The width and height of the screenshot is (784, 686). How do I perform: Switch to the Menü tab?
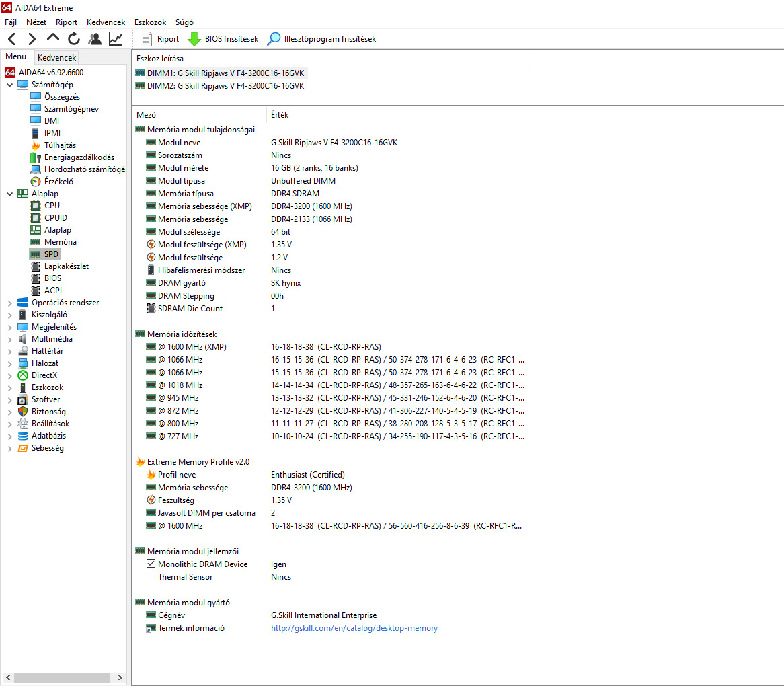click(x=16, y=56)
